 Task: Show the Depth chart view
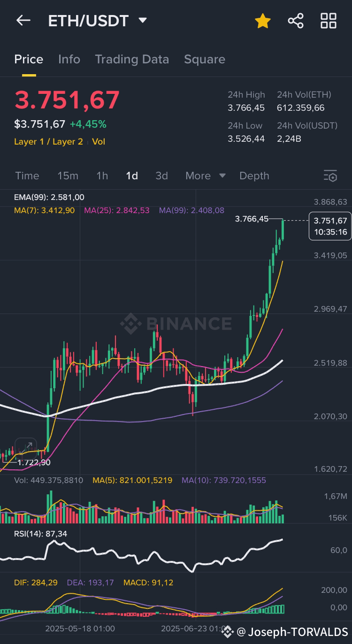coord(254,176)
